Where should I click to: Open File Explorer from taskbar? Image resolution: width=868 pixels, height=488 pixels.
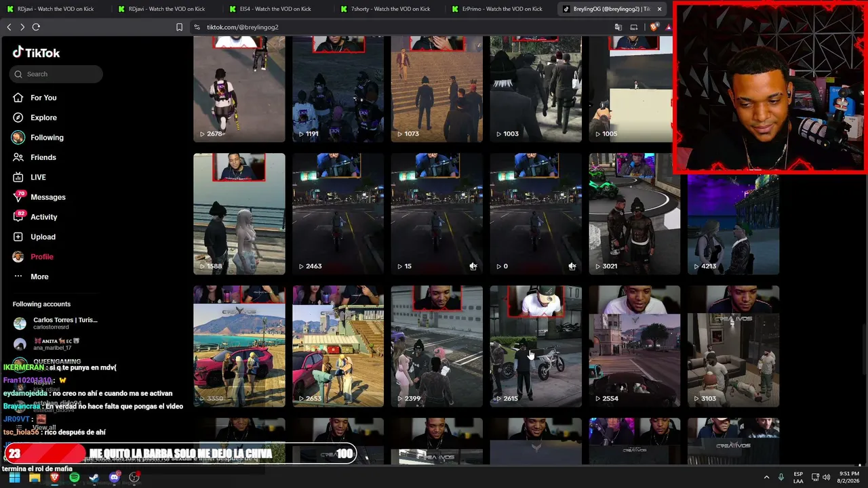point(35,477)
